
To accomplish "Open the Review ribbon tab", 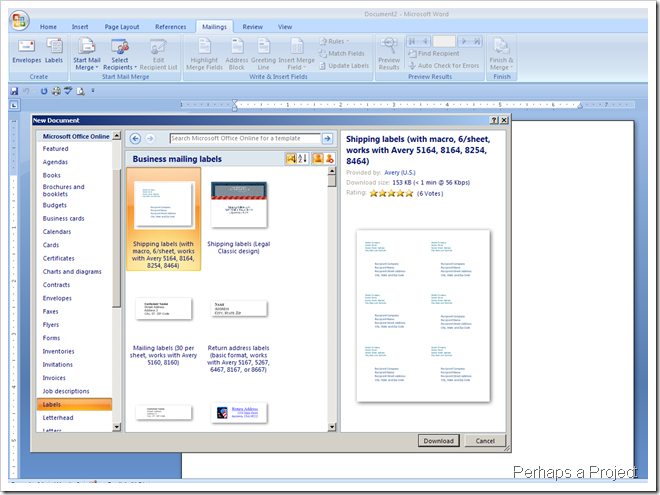I will (x=253, y=27).
